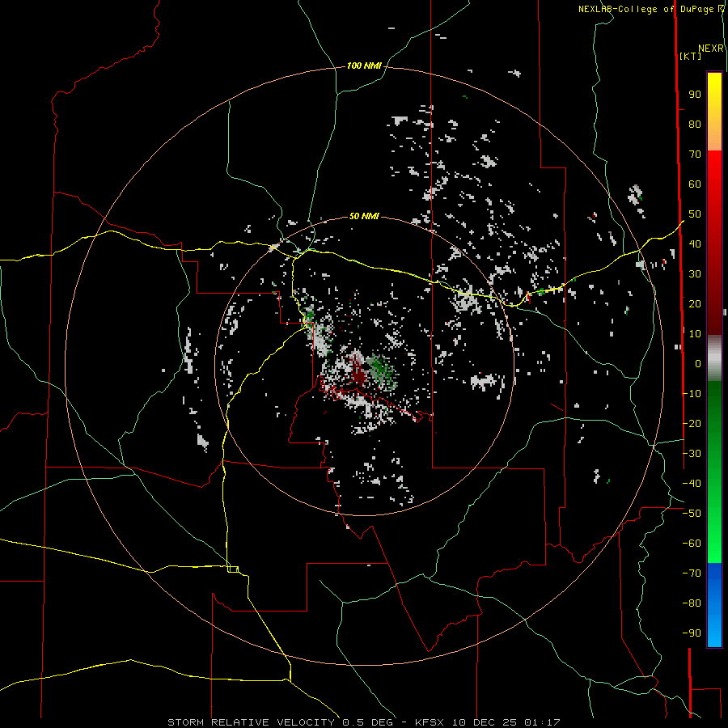728x728 pixels.
Task: Select the -70 value on velocity scale
Action: (x=692, y=574)
